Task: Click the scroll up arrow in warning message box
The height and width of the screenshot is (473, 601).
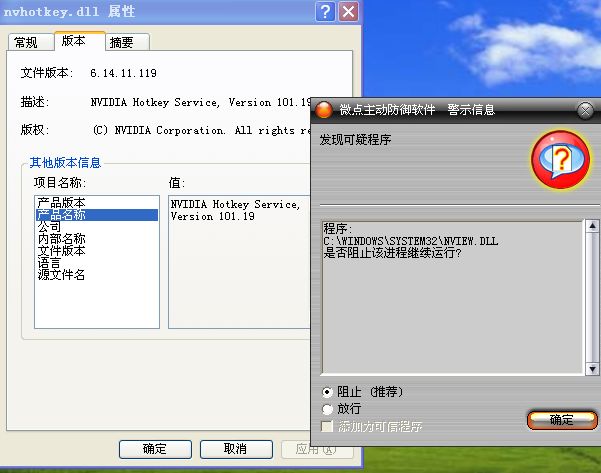Action: tap(592, 226)
